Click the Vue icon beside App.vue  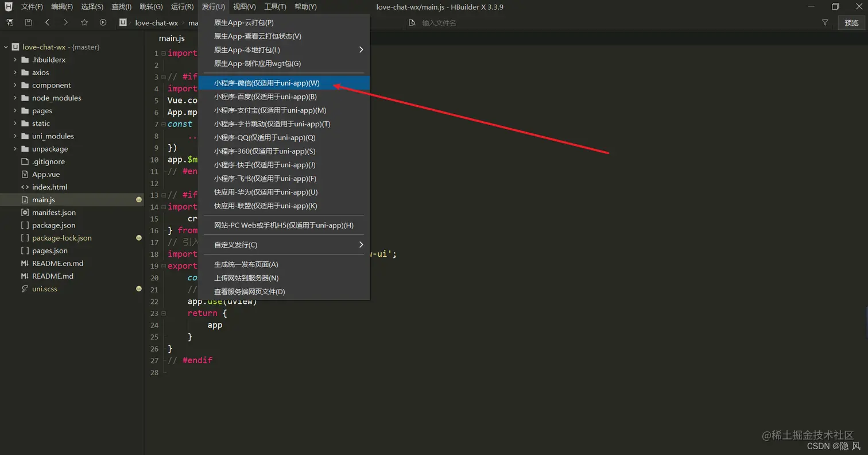pos(25,174)
